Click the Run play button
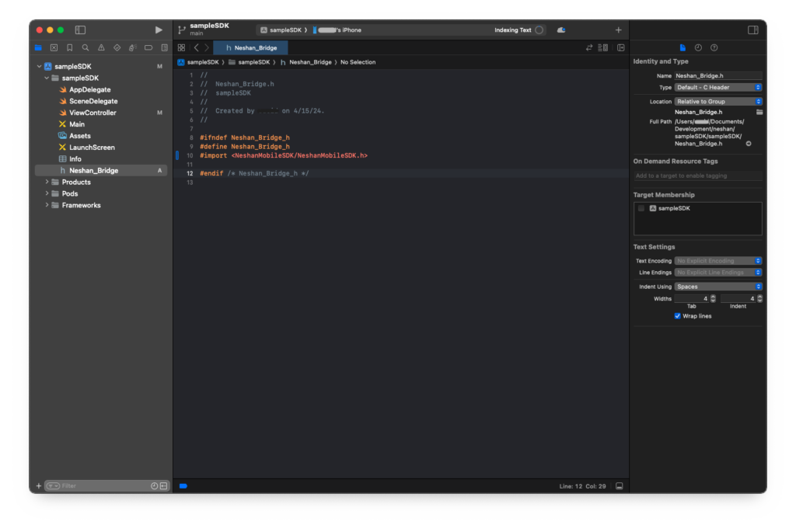The width and height of the screenshot is (796, 532). tap(159, 30)
